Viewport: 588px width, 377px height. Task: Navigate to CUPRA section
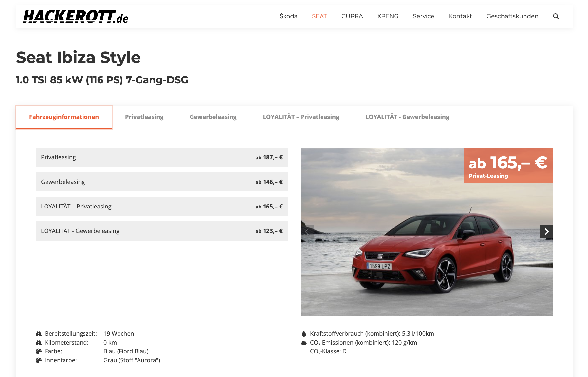point(352,16)
